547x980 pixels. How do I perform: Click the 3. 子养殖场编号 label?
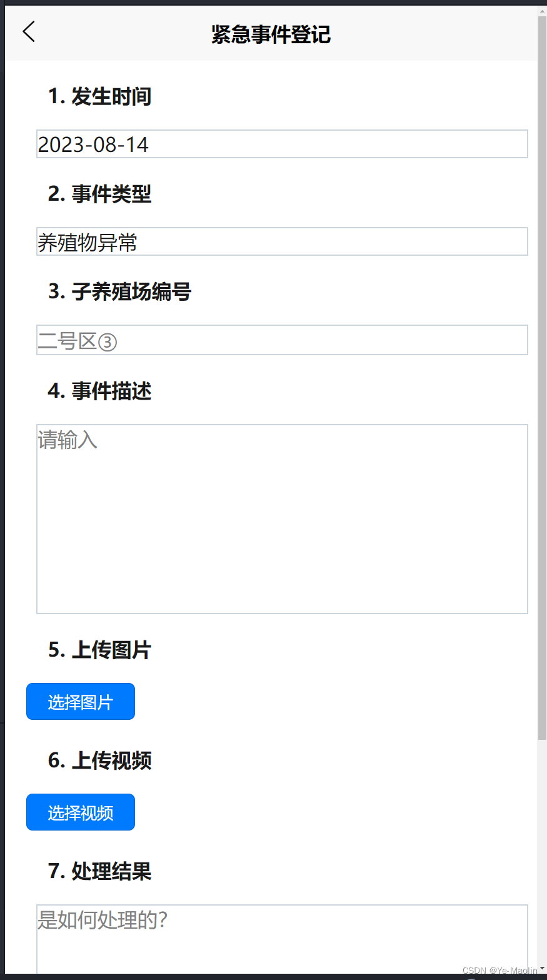120,291
